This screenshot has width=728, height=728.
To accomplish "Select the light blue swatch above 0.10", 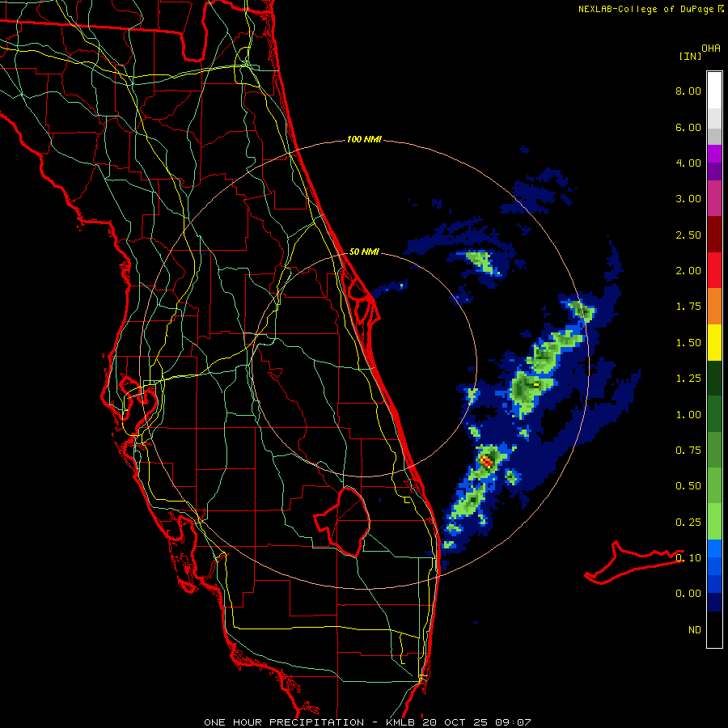I will (714, 548).
